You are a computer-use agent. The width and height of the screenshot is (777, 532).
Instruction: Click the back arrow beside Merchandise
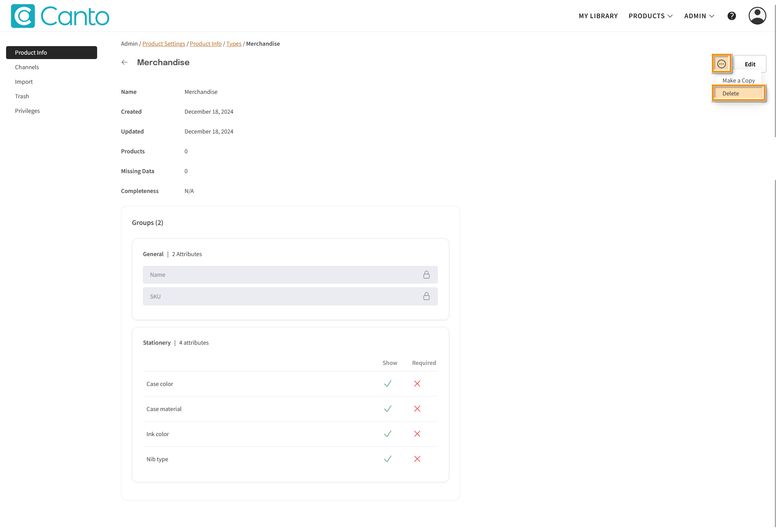click(125, 62)
